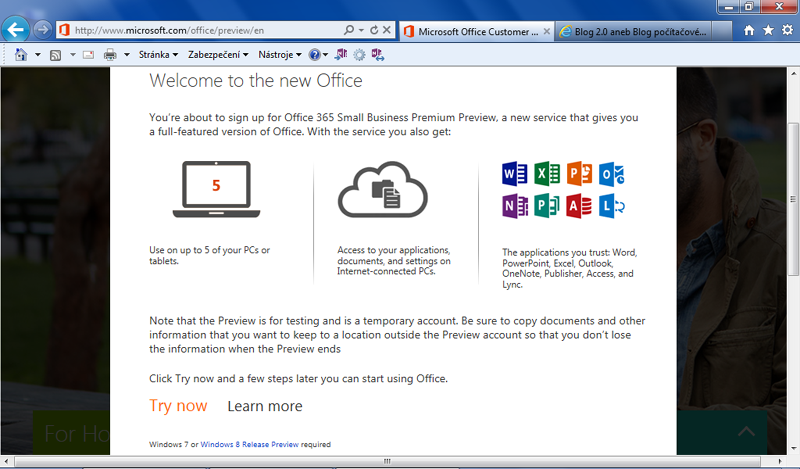
Task: Open Favorites with the star icon
Action: tap(768, 31)
